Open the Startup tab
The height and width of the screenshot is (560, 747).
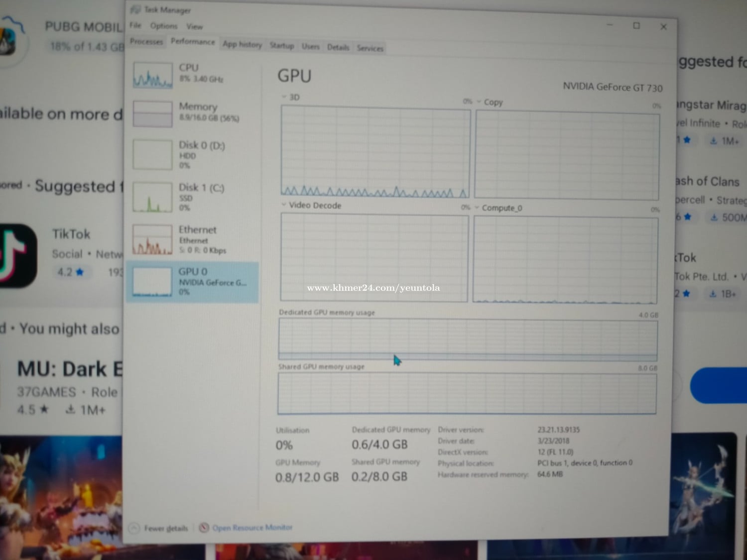coord(282,46)
